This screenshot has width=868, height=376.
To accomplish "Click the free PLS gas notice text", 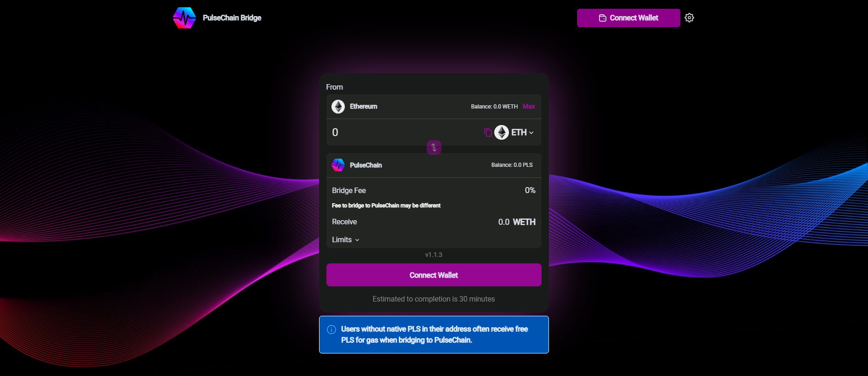I will 434,335.
